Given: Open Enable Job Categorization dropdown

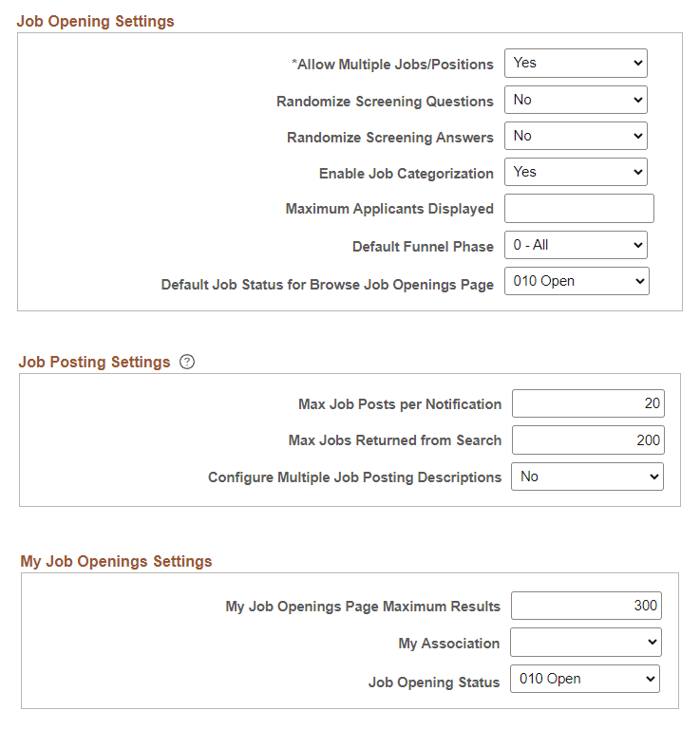Looking at the screenshot, I should tap(576, 172).
